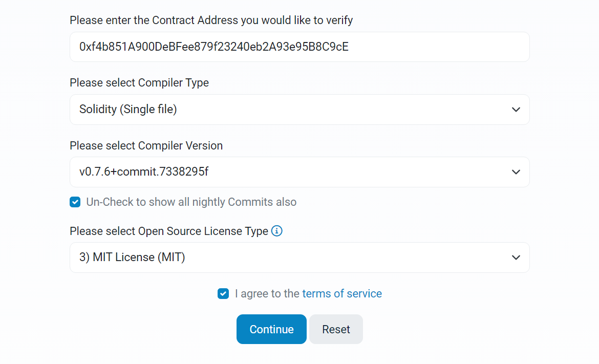Click the license type info icon
The width and height of the screenshot is (599, 364).
[276, 231]
